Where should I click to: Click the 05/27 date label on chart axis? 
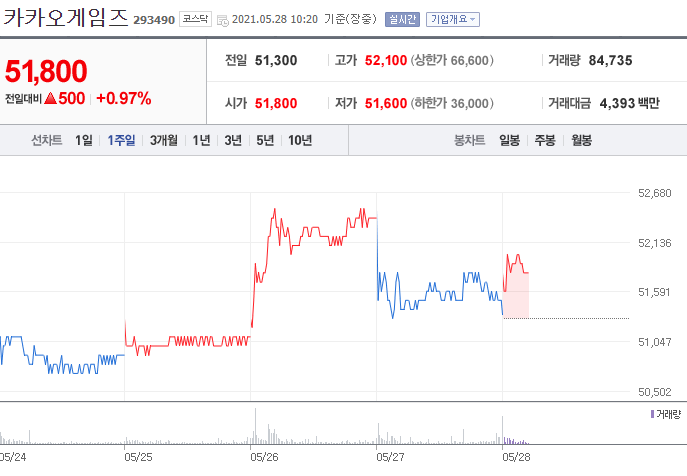coord(390,457)
